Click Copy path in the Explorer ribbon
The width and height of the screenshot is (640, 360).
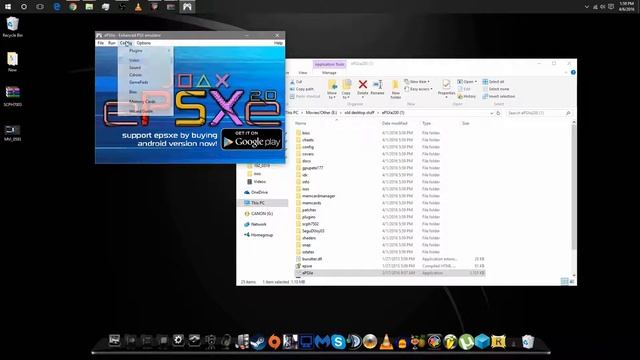(302, 89)
